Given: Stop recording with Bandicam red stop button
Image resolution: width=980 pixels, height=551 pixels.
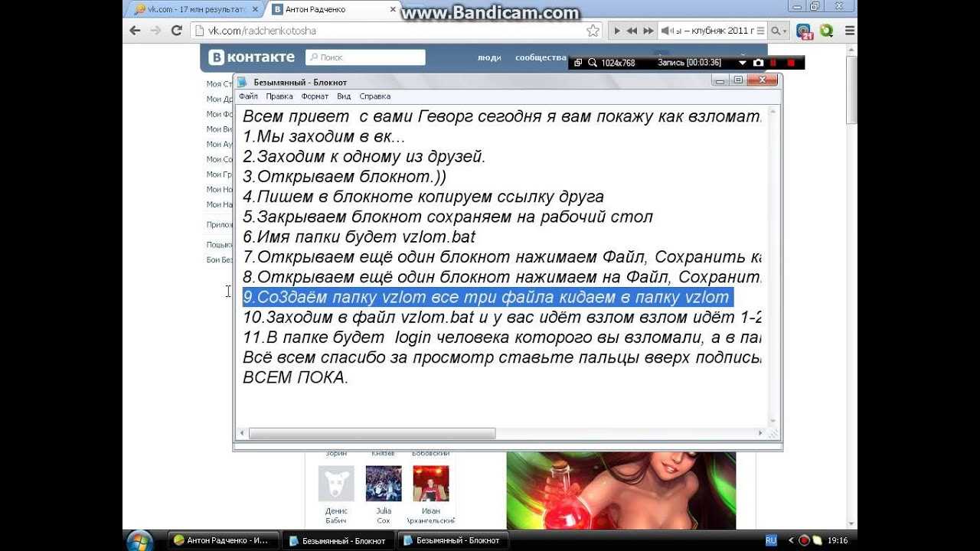Looking at the screenshot, I should tap(791, 63).
